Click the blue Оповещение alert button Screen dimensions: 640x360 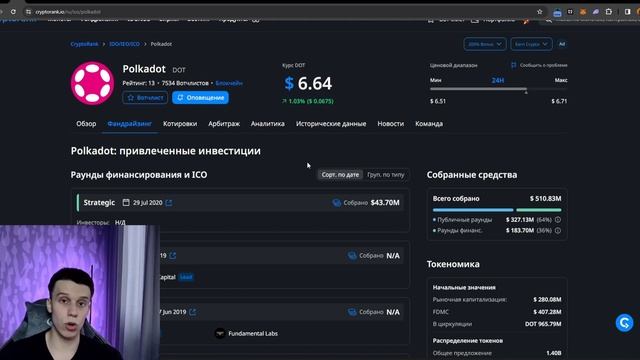tap(200, 98)
